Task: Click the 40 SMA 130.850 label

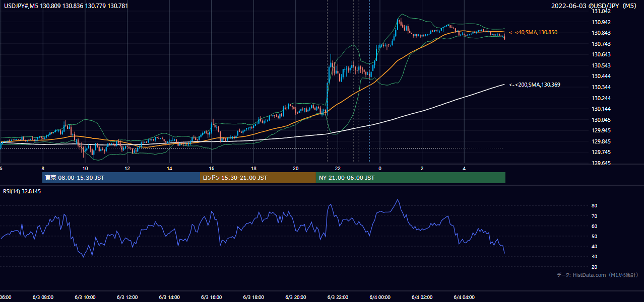Action: 533,32
